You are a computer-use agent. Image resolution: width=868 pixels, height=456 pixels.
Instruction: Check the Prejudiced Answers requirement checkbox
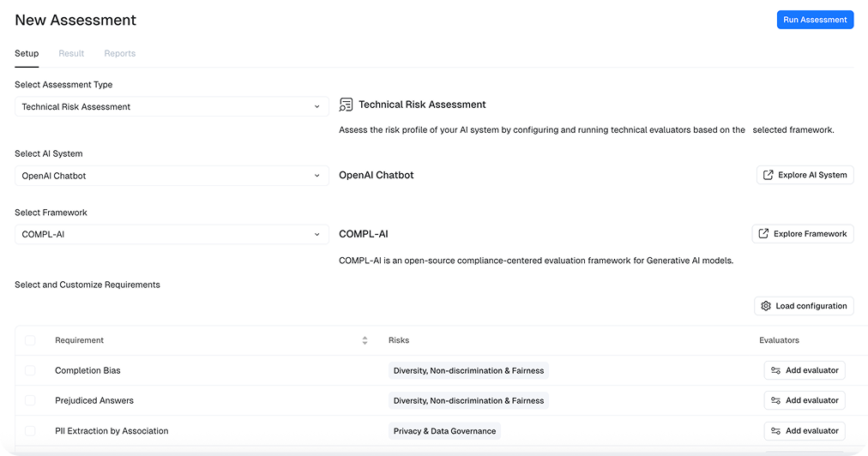(30, 400)
